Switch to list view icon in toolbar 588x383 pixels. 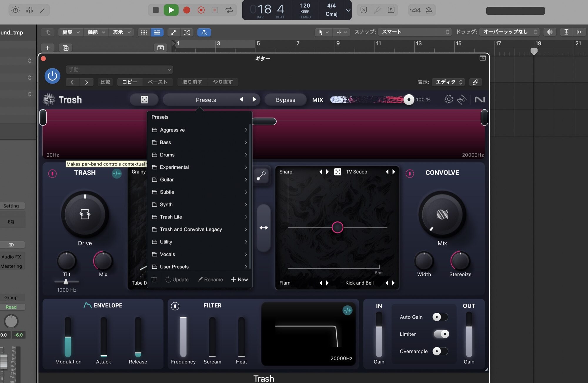pyautogui.click(x=157, y=32)
